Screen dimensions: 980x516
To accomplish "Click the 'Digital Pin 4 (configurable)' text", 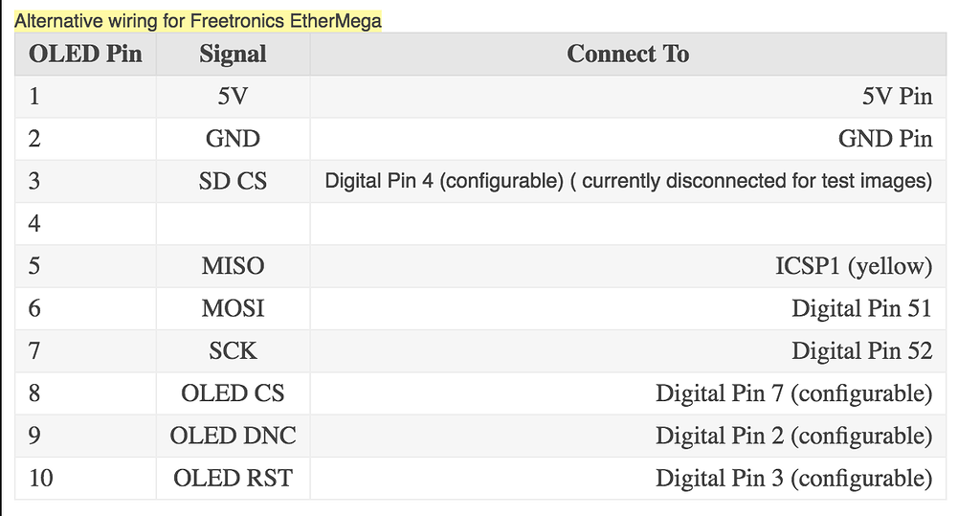I will tap(444, 181).
